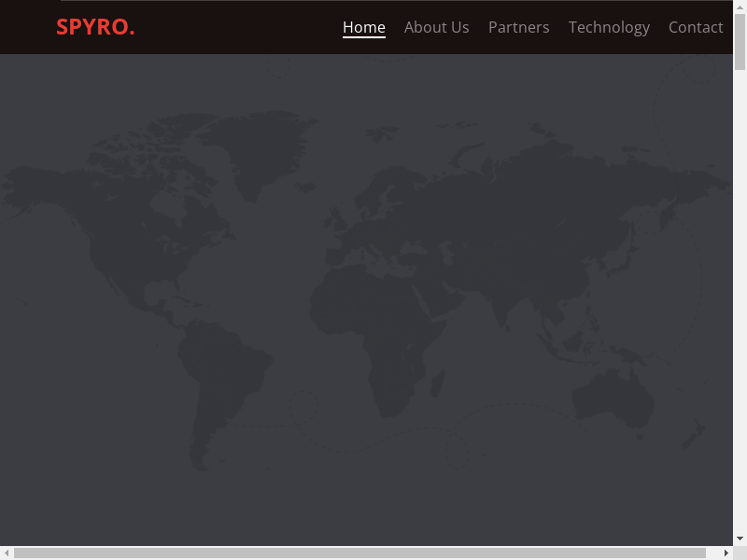The height and width of the screenshot is (560, 747).
Task: Click the SPYRO. logo
Action: [x=95, y=27]
